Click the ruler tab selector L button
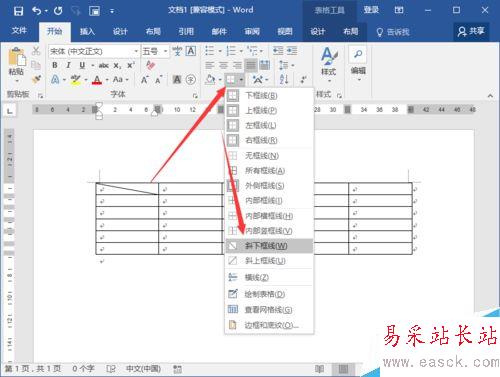The height and width of the screenshot is (377, 500). coord(10,110)
